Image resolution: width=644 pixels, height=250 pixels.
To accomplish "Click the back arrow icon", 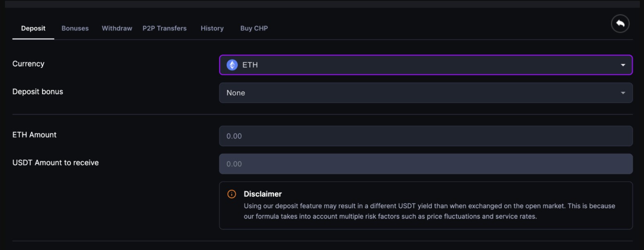I will coord(620,24).
